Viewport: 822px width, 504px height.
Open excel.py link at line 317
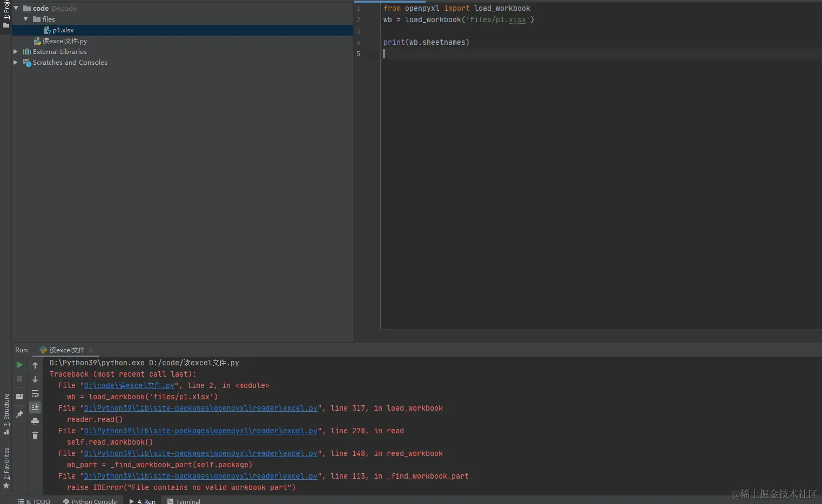click(x=200, y=408)
